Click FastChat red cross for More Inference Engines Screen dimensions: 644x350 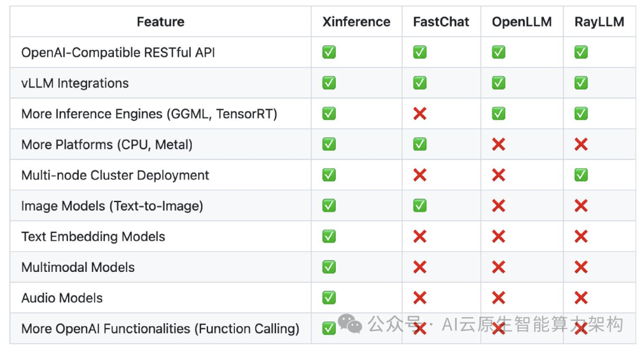tap(420, 113)
